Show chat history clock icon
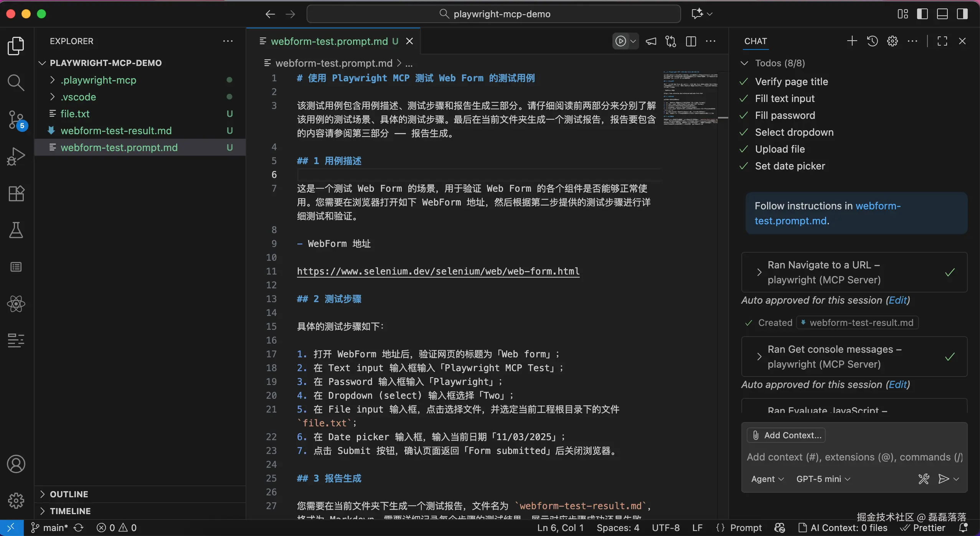 click(x=872, y=41)
